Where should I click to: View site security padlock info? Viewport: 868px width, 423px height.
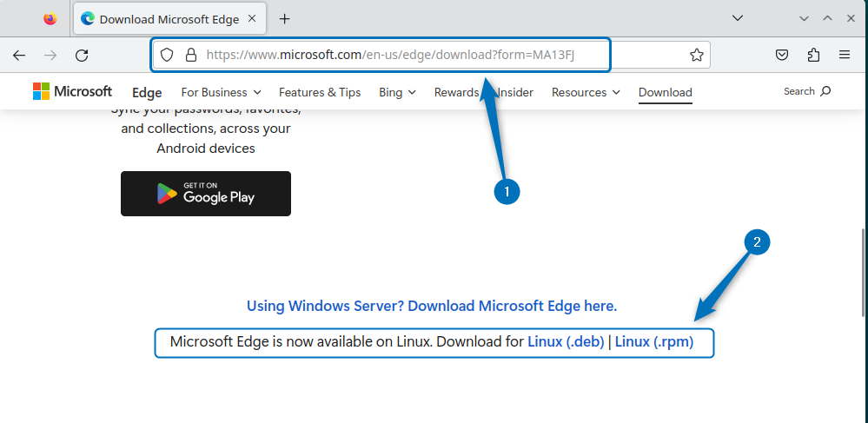191,55
